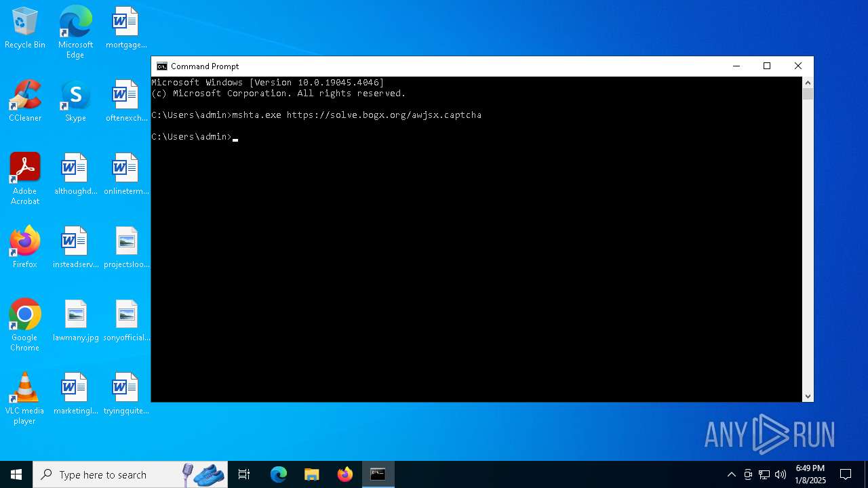The width and height of the screenshot is (868, 488).
Task: Open the Google Chrome desktop shortcut
Action: coord(25,325)
